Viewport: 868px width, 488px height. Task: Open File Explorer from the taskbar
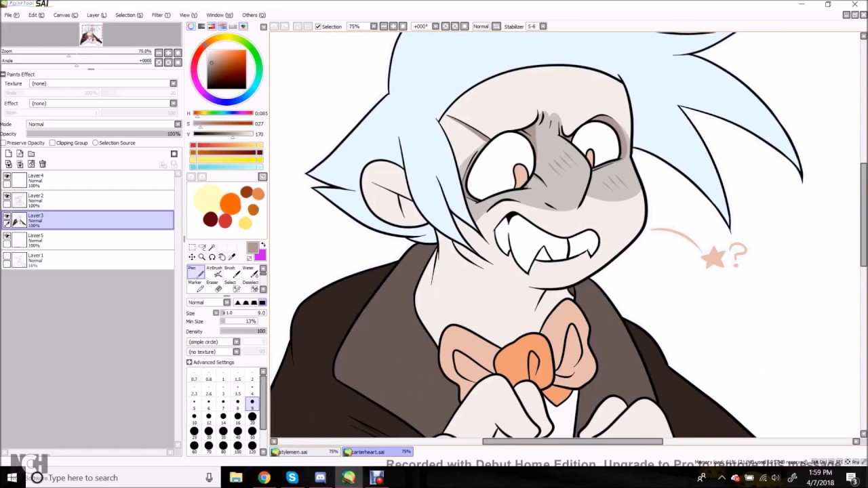(x=236, y=478)
